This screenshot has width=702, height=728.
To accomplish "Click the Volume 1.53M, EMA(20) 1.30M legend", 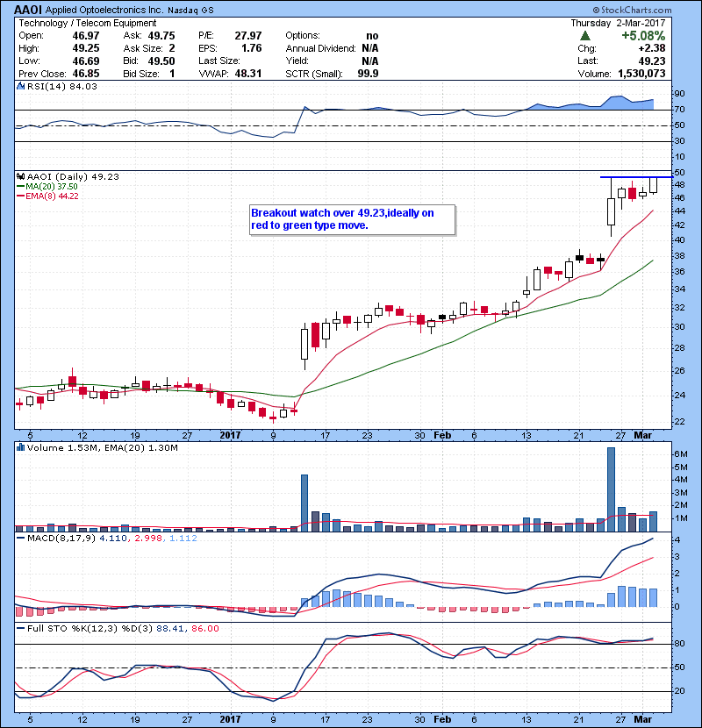I will tap(102, 447).
